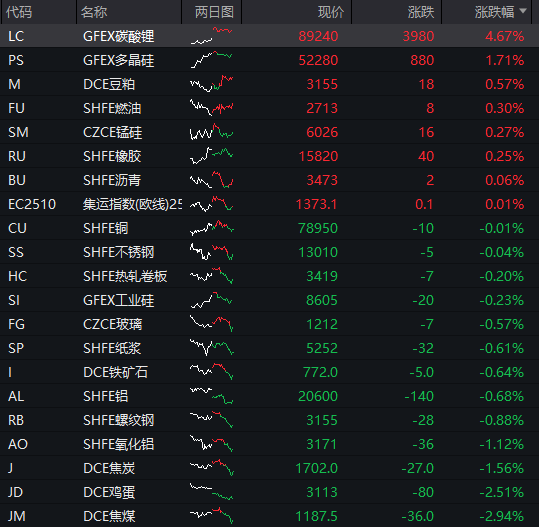Click the percentage -0.88%
Viewport: 539px width, 527px height.
pos(502,420)
